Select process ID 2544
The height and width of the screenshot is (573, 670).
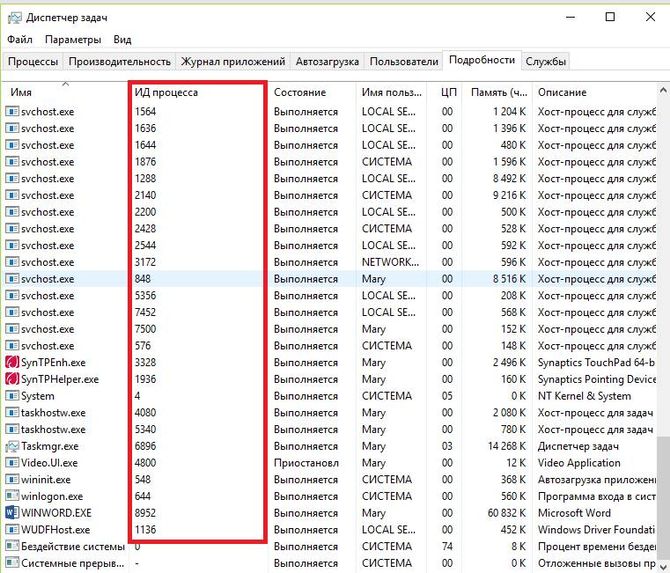tap(145, 245)
